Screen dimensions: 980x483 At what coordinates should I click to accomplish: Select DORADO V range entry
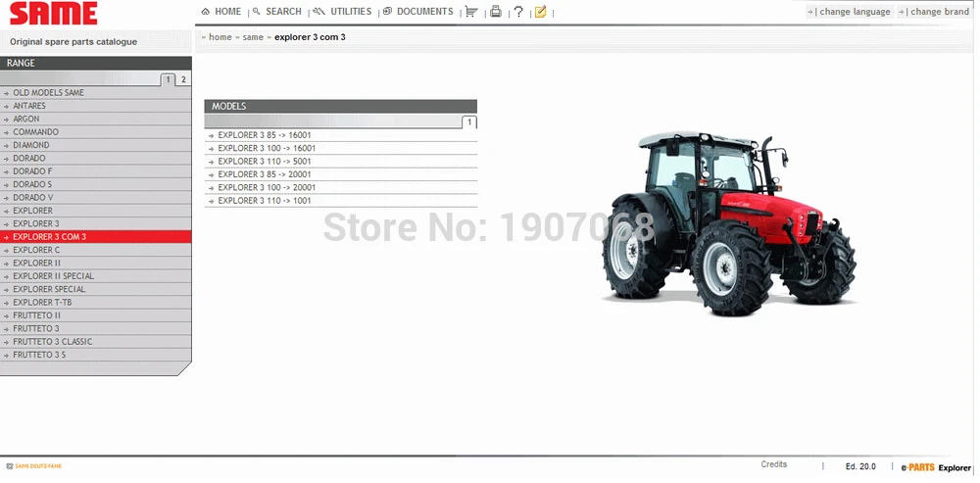tap(96, 198)
